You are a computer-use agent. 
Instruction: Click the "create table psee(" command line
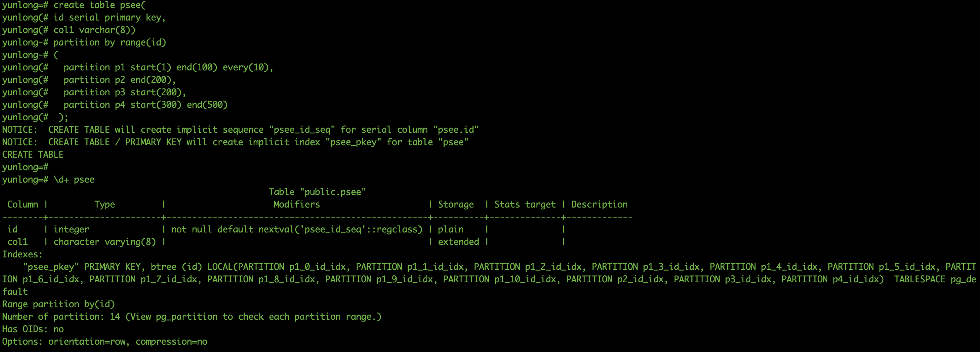point(99,5)
